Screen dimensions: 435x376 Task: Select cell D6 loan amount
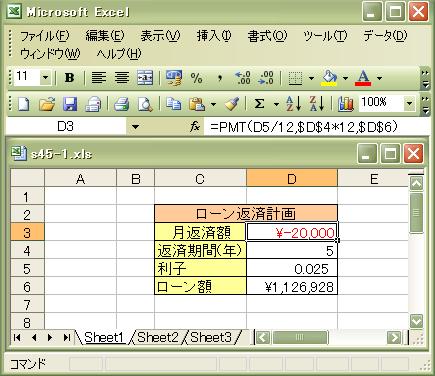tap(292, 287)
